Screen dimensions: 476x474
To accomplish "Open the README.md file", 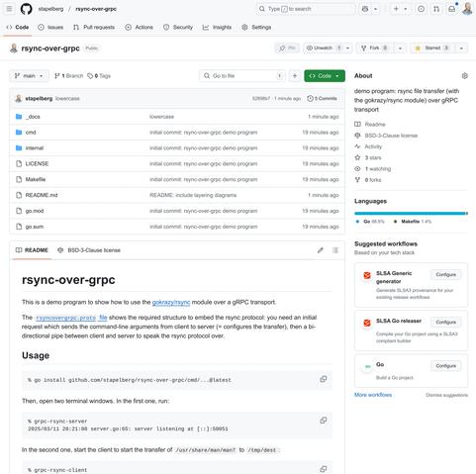I will tap(42, 195).
